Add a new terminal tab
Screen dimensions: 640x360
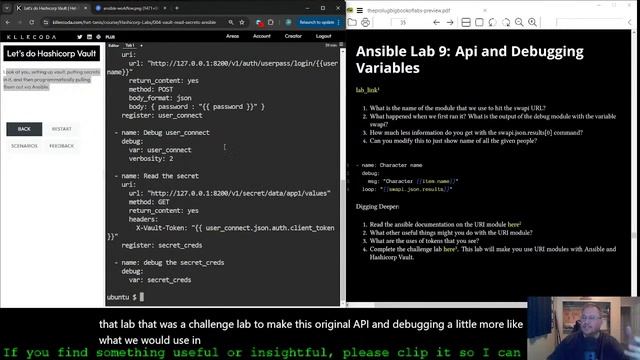tap(141, 45)
